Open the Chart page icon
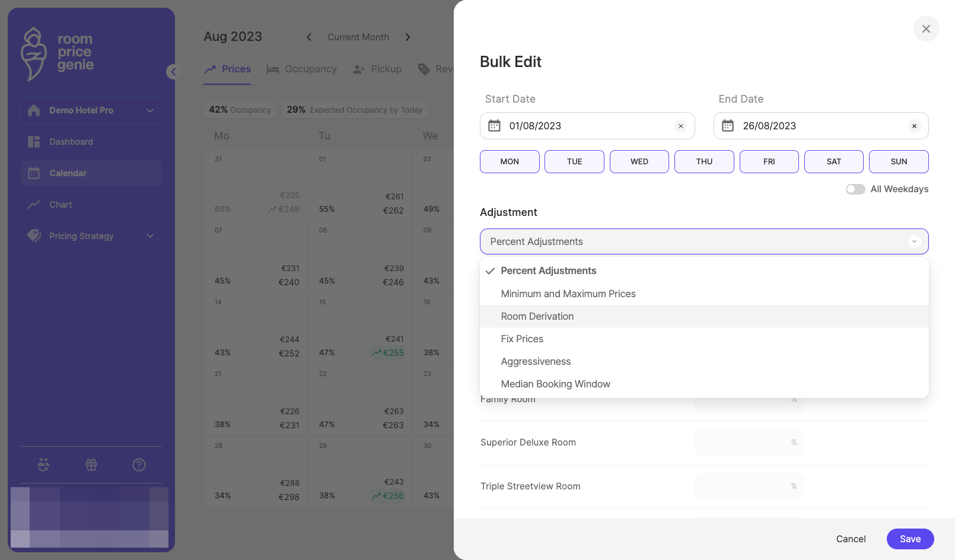955x560 pixels. [34, 205]
